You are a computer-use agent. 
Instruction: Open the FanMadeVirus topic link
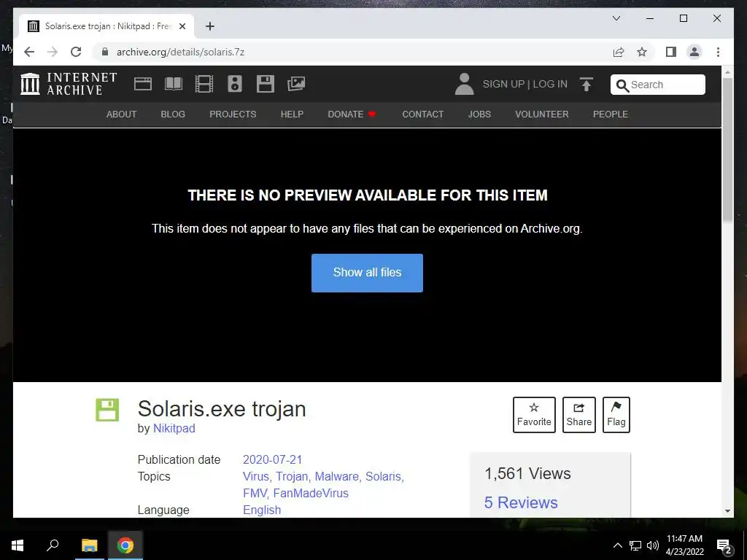click(311, 493)
